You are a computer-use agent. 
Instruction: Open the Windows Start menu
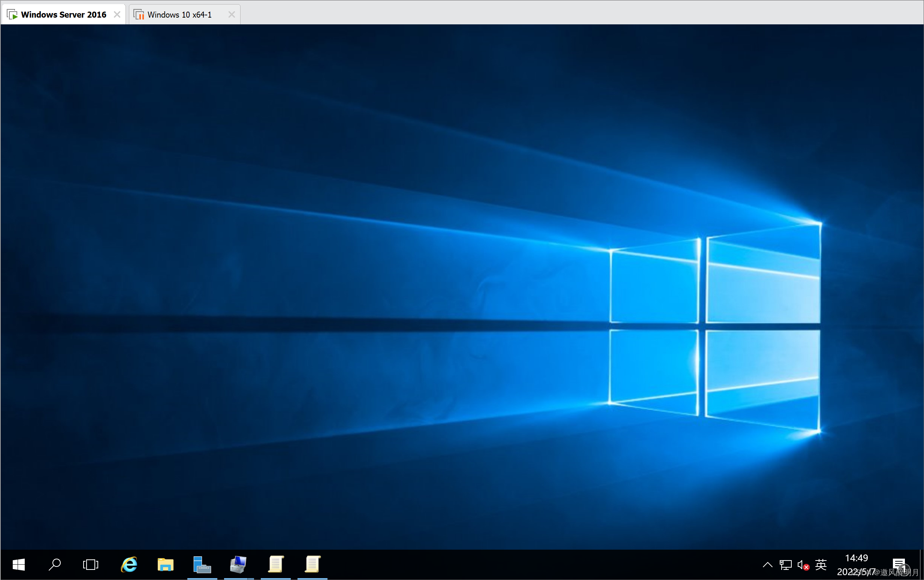coord(18,564)
